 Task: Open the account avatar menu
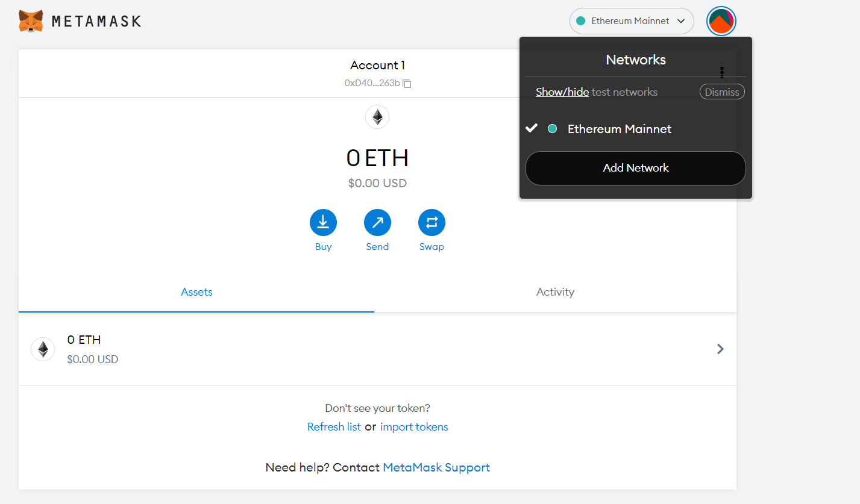(x=721, y=22)
